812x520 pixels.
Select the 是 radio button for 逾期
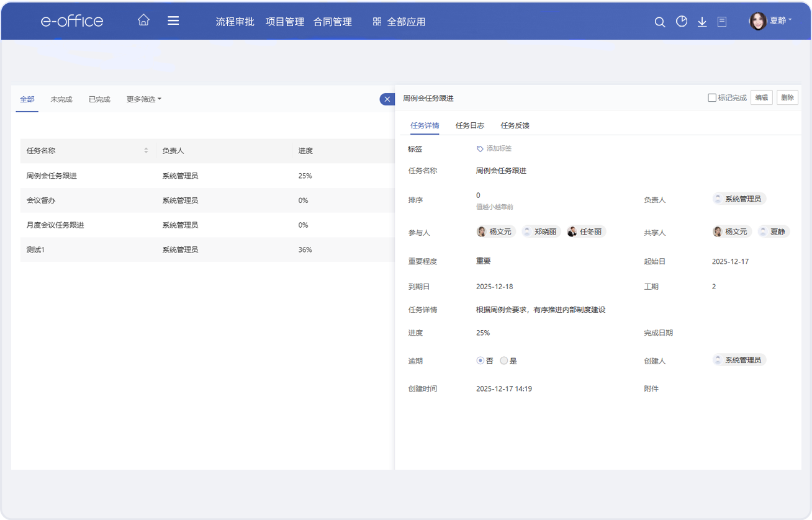pyautogui.click(x=504, y=361)
